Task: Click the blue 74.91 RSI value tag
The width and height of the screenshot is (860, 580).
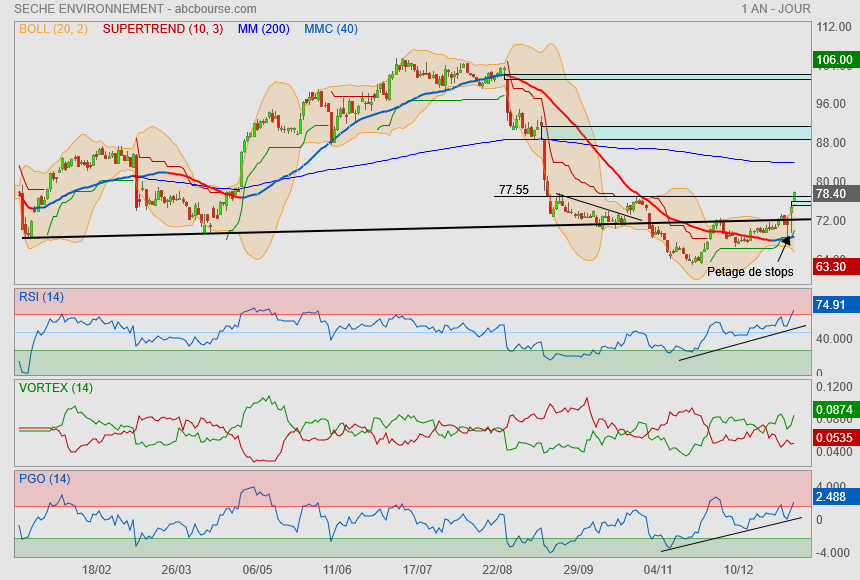Action: point(832,306)
